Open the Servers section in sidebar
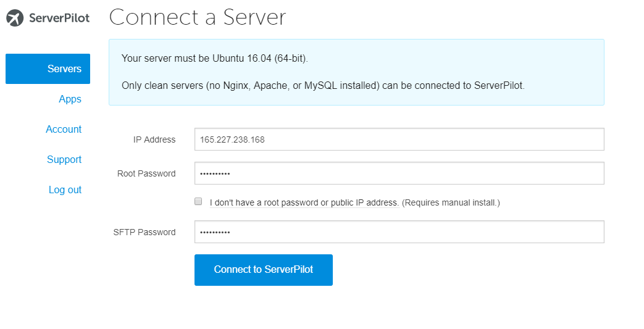The image size is (644, 329). tap(48, 69)
